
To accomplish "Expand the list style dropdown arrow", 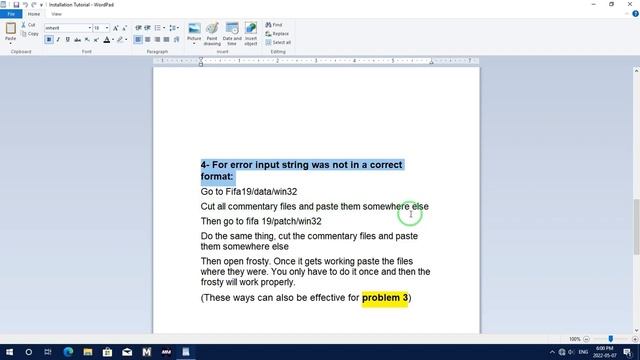I will click(164, 28).
